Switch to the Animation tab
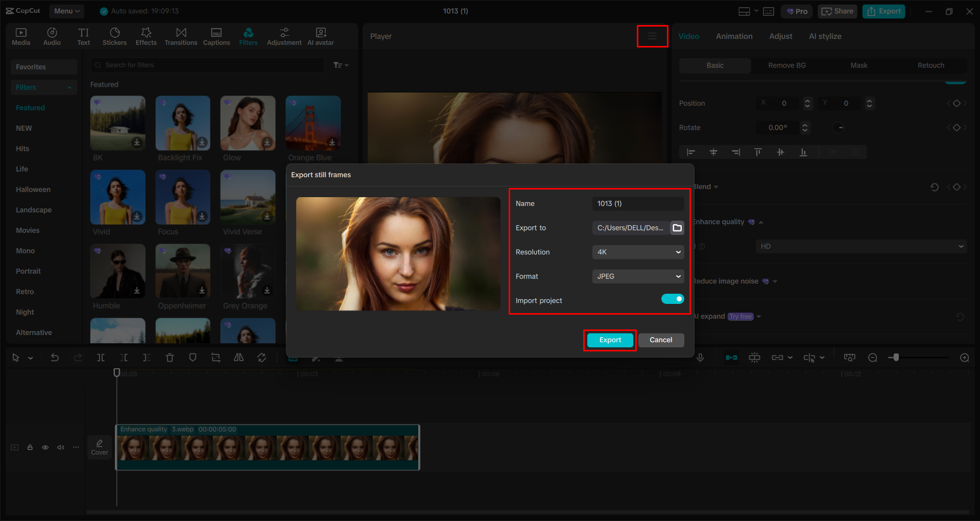 tap(734, 36)
